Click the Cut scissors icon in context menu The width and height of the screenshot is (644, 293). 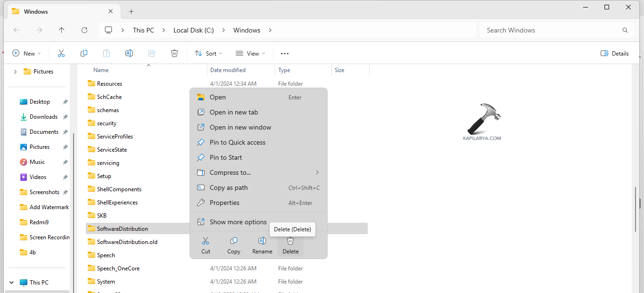(x=206, y=241)
